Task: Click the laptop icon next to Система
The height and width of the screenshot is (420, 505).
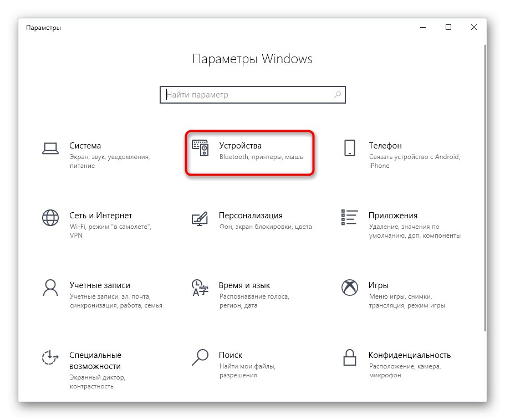Action: click(x=50, y=148)
